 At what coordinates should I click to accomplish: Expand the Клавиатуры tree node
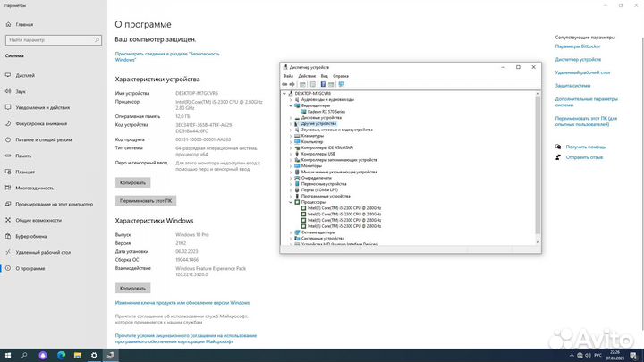pos(290,135)
